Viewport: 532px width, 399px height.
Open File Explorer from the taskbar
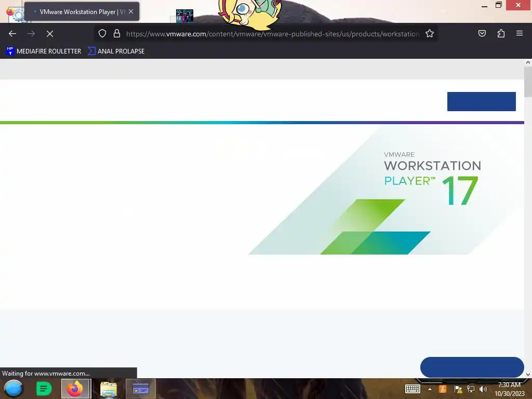tap(109, 389)
